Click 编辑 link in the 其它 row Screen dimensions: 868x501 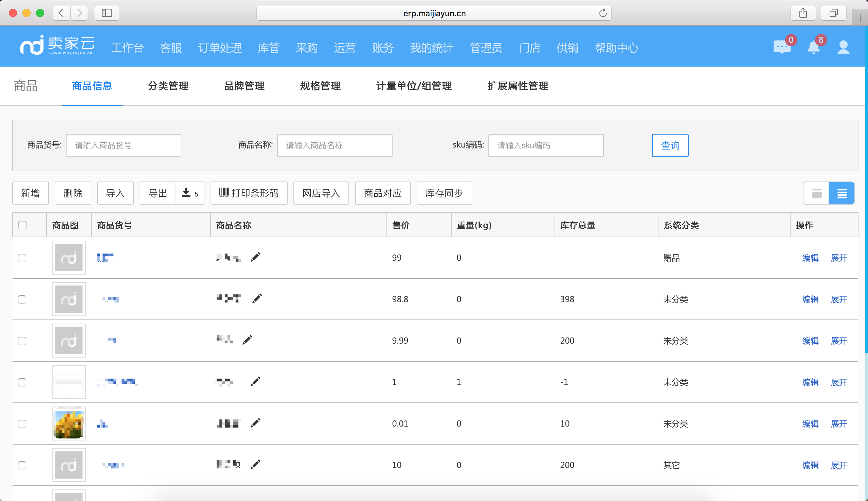810,465
